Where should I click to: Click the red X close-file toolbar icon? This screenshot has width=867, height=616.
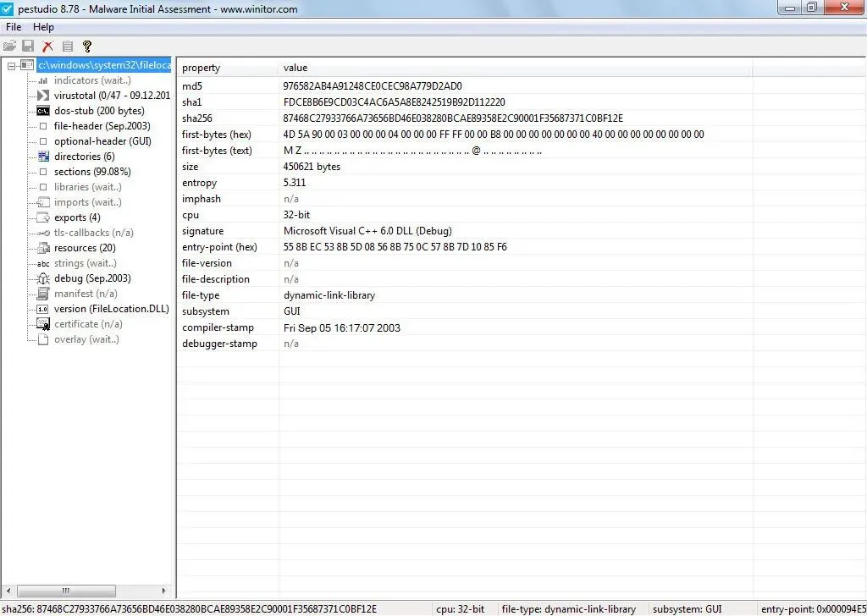(x=47, y=47)
